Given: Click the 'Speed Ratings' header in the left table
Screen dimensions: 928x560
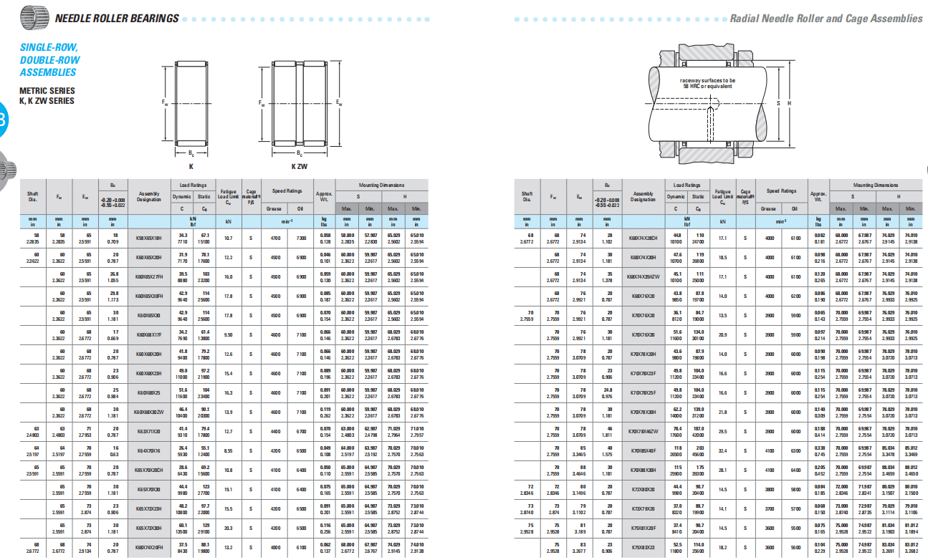Looking at the screenshot, I should click(286, 191).
